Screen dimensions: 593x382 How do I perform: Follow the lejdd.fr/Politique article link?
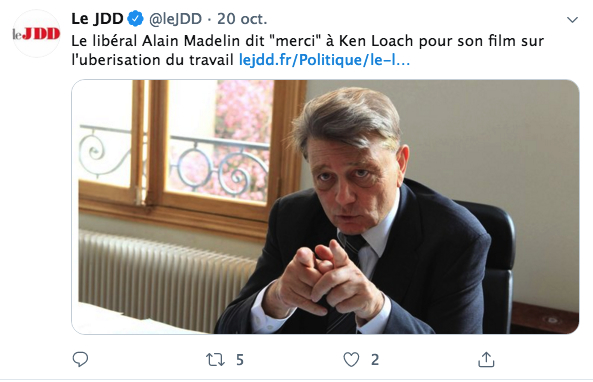324,60
